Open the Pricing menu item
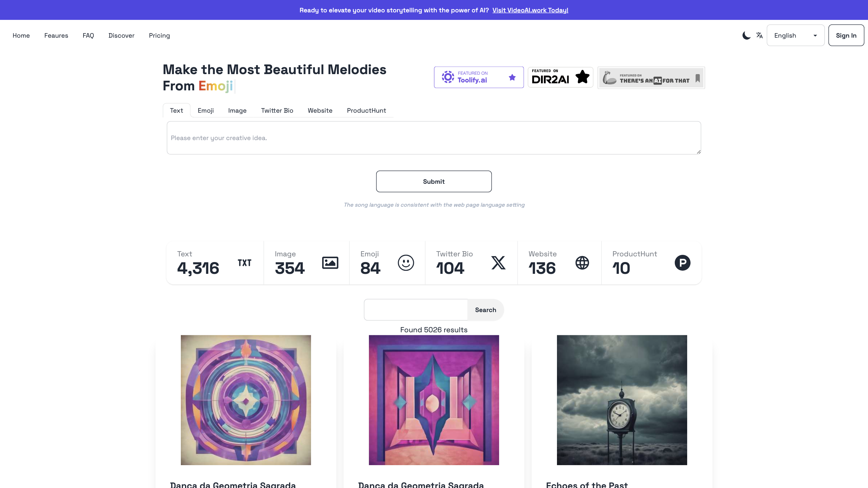The width and height of the screenshot is (868, 488). pos(159,35)
